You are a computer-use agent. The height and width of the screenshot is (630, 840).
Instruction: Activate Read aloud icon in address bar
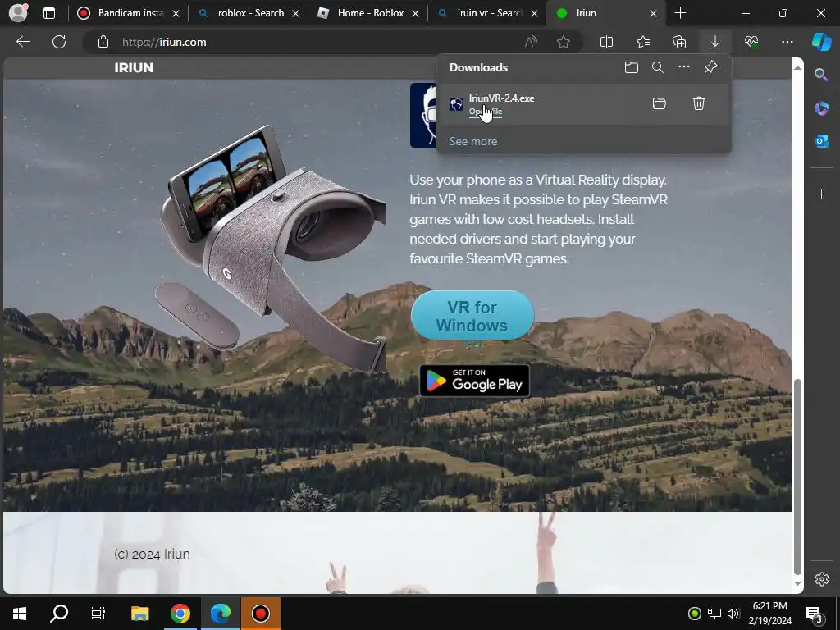pyautogui.click(x=531, y=42)
